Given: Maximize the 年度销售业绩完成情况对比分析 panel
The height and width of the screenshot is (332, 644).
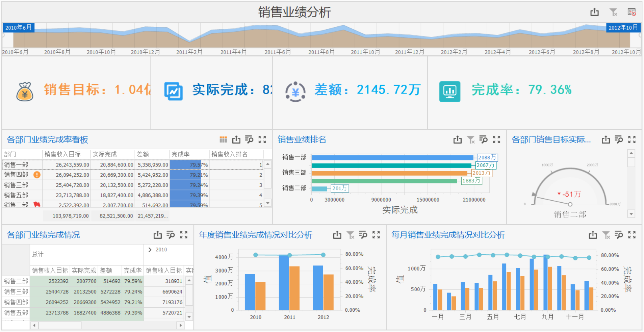Looking at the screenshot, I should [x=376, y=235].
